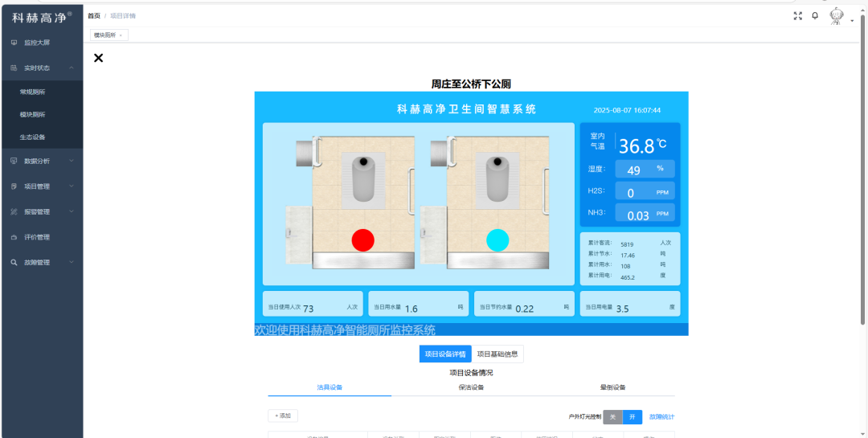Close the detail view with the black X

[x=99, y=58]
